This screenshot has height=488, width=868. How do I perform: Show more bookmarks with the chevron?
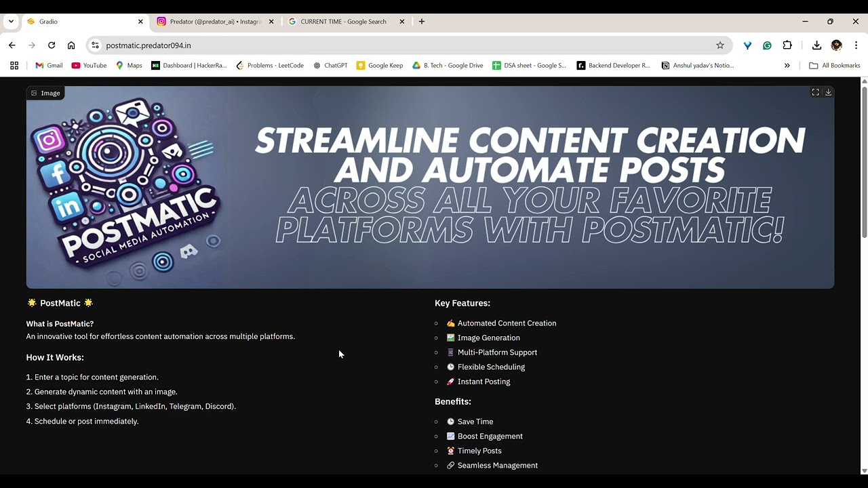(787, 66)
